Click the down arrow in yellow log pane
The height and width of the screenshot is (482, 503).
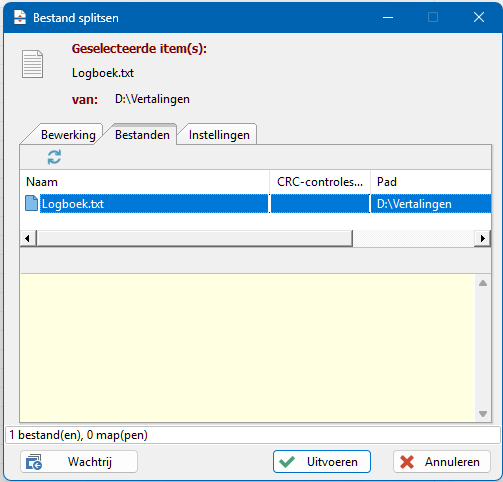point(483,414)
